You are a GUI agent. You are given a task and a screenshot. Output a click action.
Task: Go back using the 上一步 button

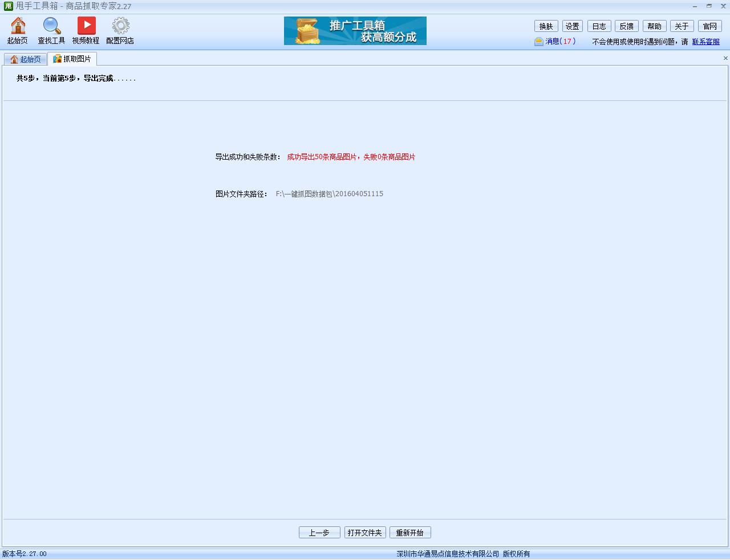[x=319, y=532]
